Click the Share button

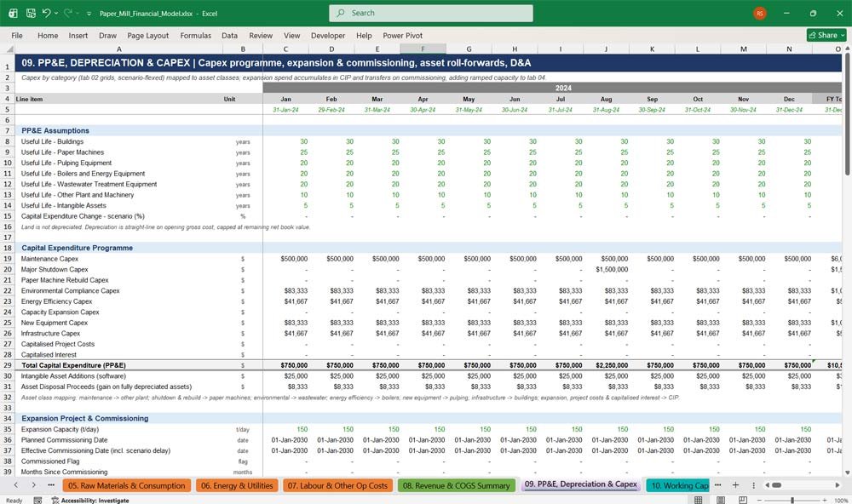point(826,35)
